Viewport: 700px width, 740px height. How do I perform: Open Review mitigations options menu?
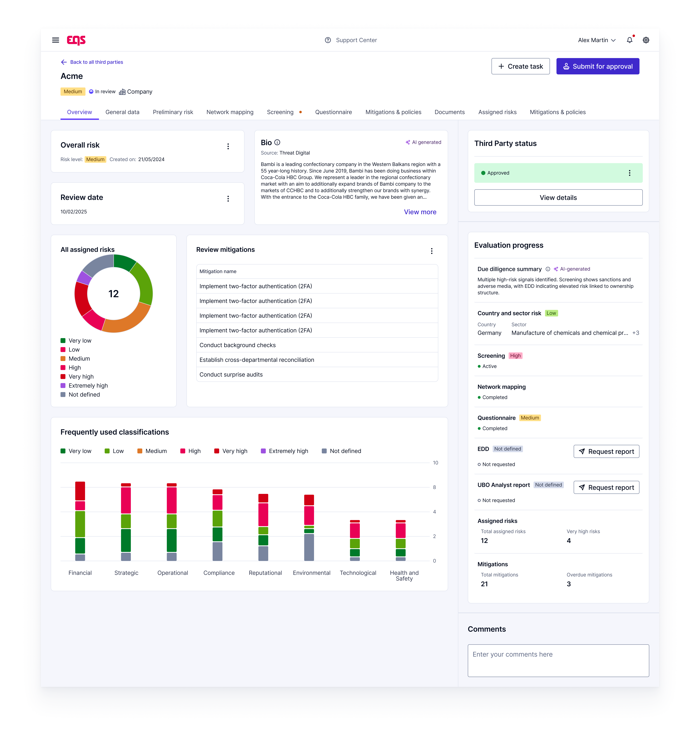[x=432, y=251]
